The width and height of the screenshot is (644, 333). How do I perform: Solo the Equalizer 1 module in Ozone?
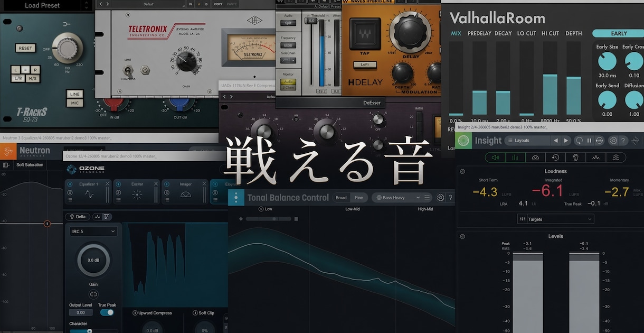pyautogui.click(x=70, y=192)
